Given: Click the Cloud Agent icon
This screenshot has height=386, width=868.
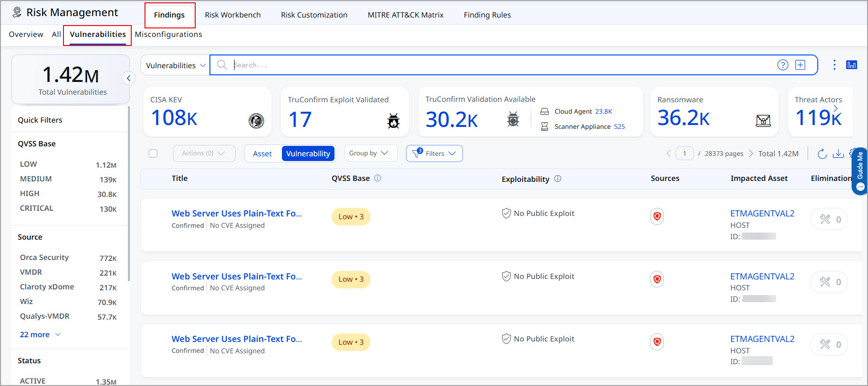Looking at the screenshot, I should [x=545, y=111].
